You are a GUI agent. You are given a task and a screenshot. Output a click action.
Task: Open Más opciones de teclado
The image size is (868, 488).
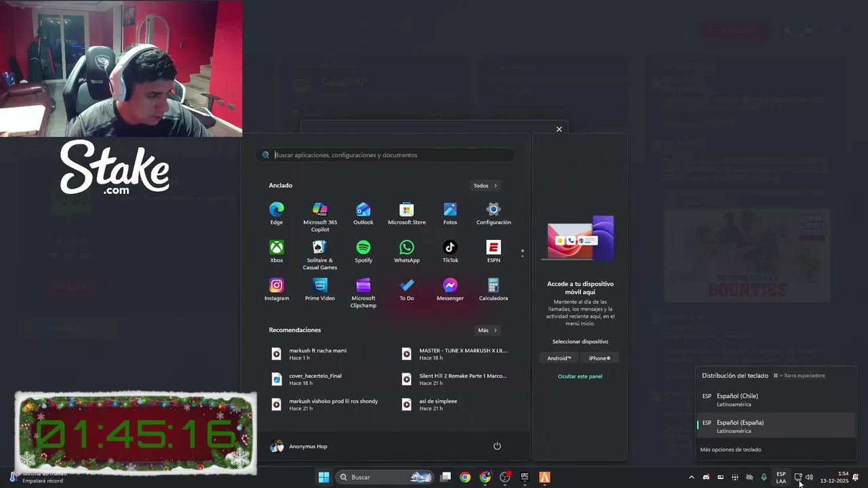[730, 449]
